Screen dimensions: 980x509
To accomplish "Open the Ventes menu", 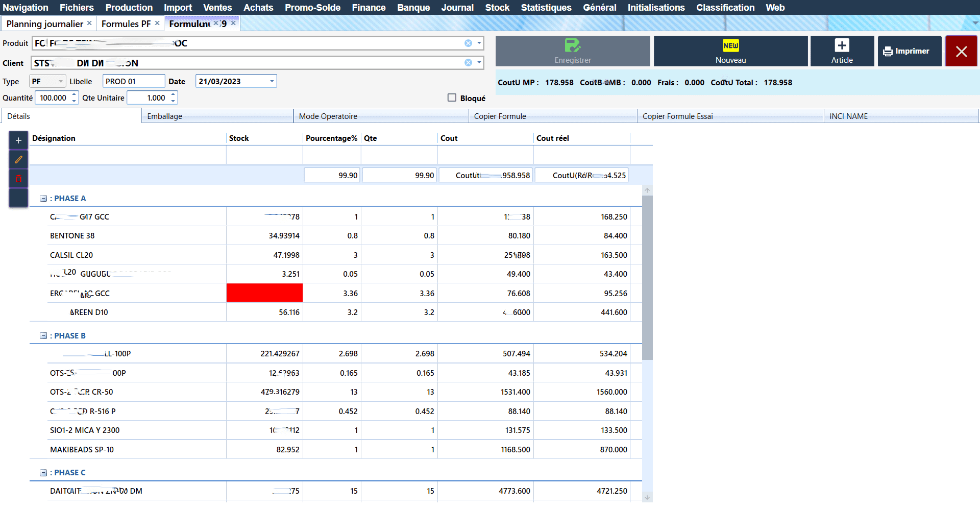I will [x=217, y=7].
